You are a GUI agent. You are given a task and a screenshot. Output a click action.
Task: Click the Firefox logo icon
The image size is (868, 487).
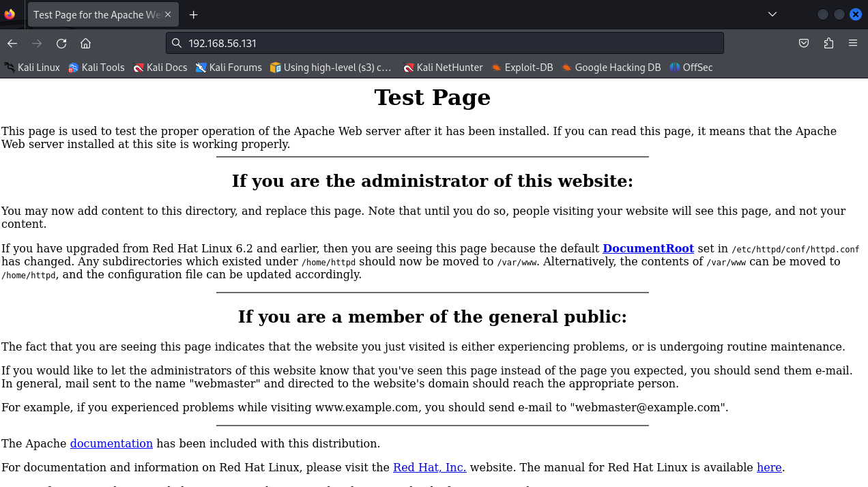point(10,14)
